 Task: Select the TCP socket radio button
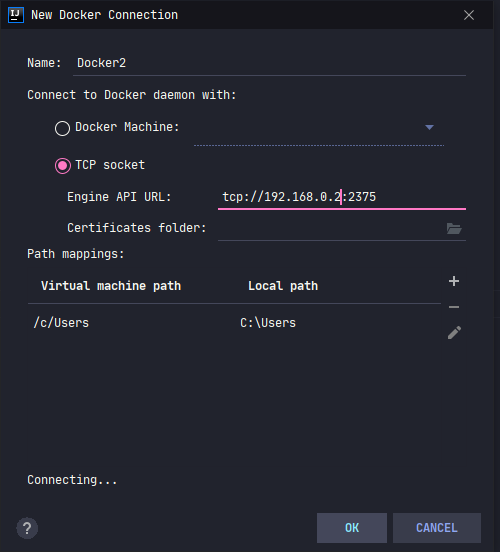[x=63, y=166]
